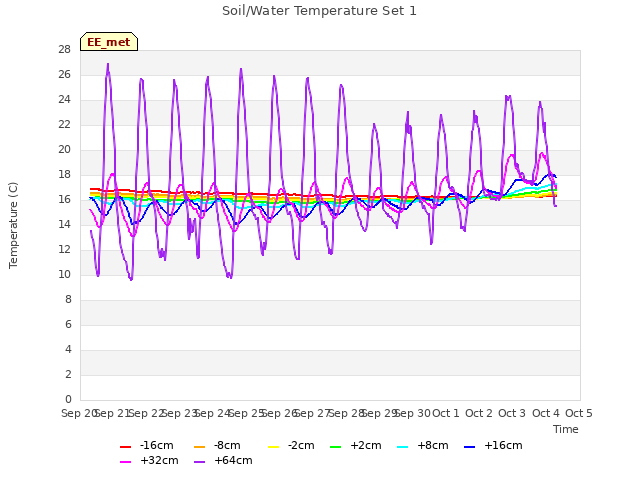Click the Oct 1 x-axis tick label
This screenshot has height=480, width=640.
click(446, 413)
